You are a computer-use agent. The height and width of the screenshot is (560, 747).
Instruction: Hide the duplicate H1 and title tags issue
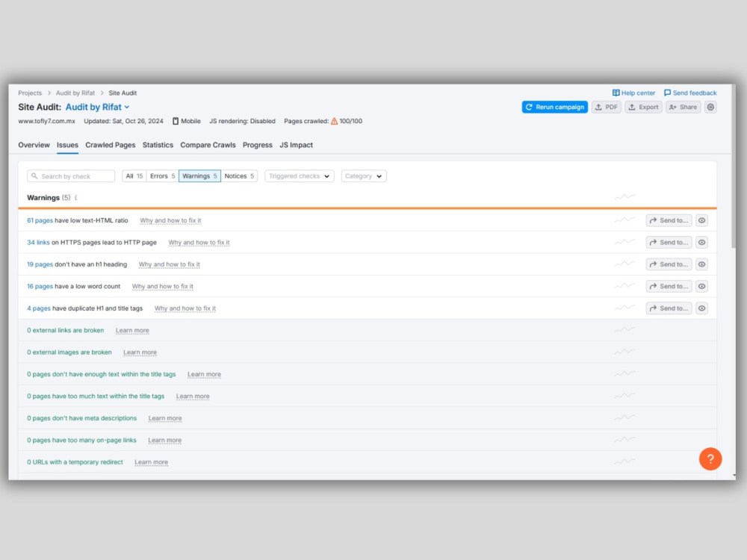point(701,308)
